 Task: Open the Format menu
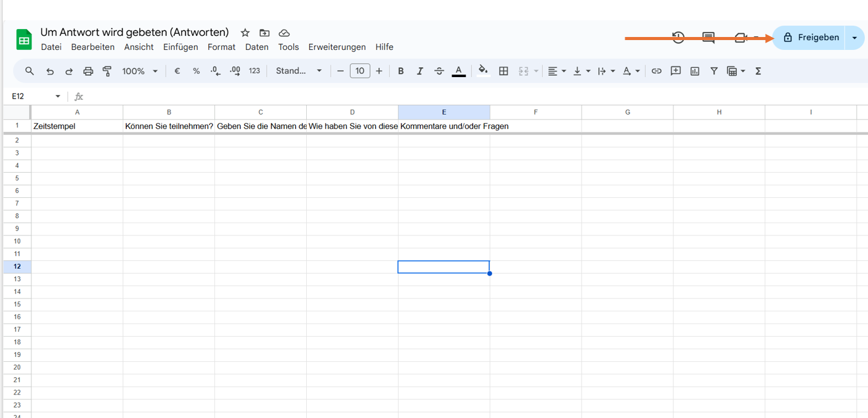222,47
